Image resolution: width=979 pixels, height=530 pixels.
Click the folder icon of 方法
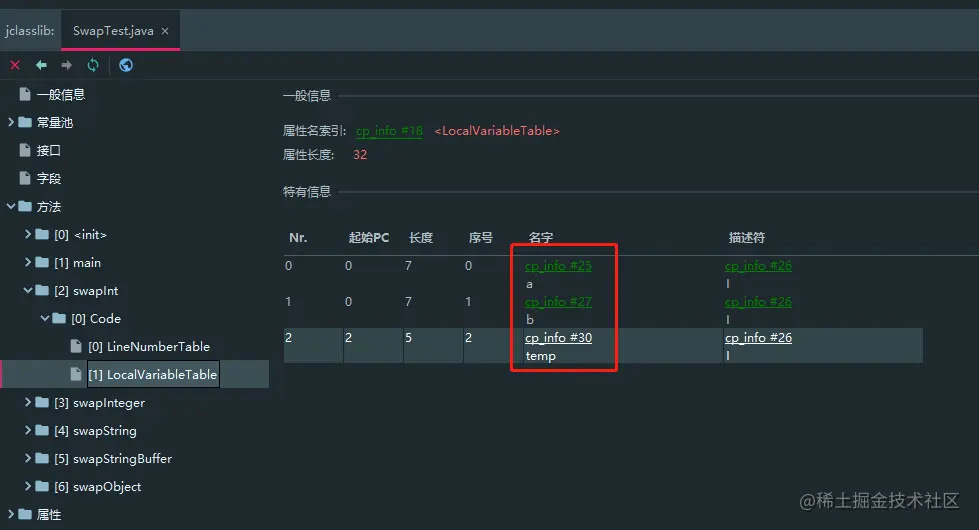[25, 206]
